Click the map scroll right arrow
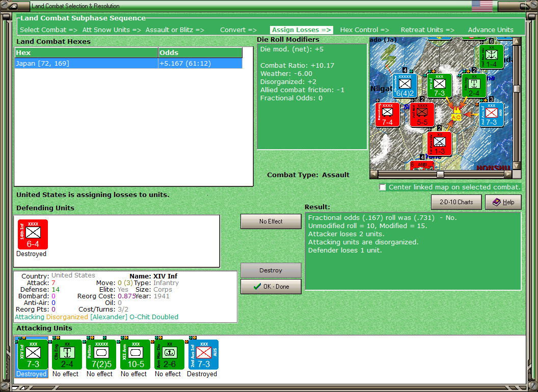The width and height of the screenshot is (538, 392). [508, 174]
